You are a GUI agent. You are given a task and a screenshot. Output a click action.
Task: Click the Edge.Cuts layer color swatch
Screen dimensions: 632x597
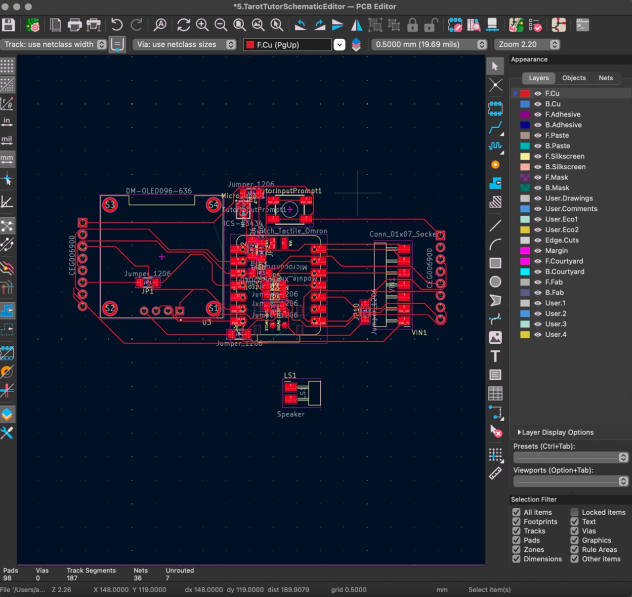(525, 240)
